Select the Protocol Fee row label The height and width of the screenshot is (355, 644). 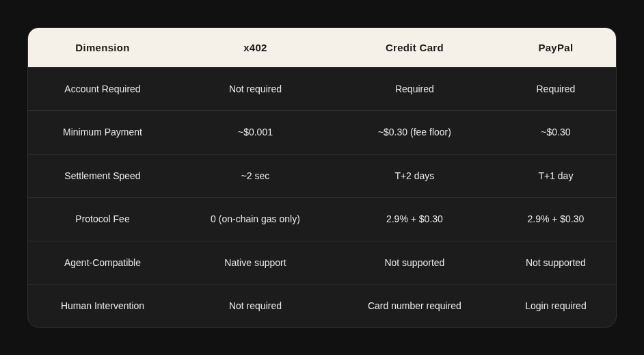[103, 219]
